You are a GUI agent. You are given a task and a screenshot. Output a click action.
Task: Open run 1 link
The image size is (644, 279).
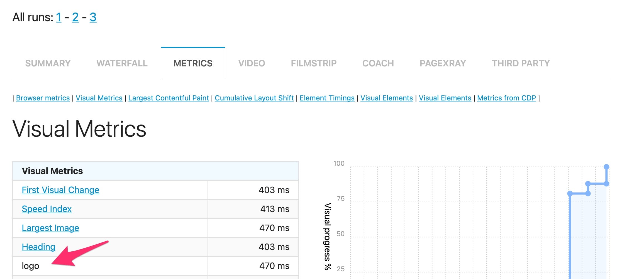59,17
